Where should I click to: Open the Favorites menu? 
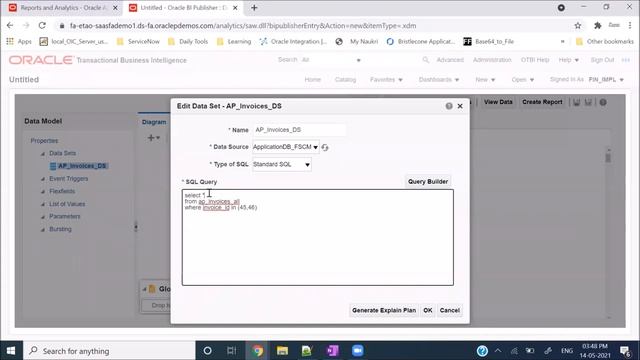tap(386, 80)
